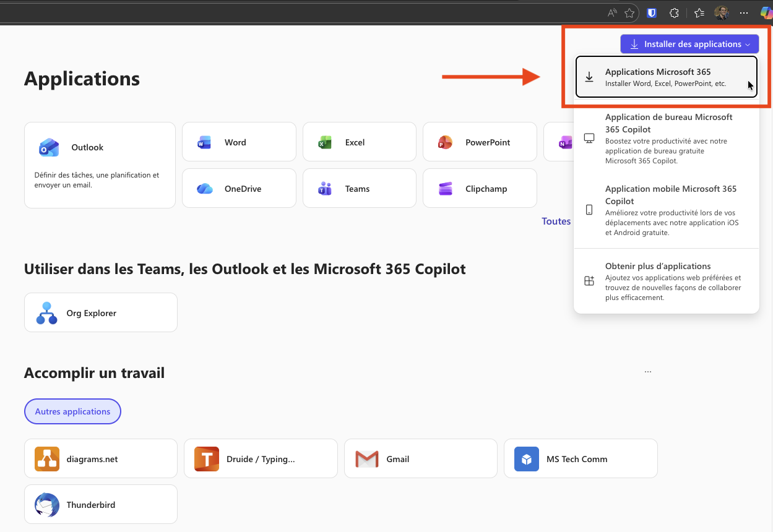Select Application de bureau Microsoft 365 Copilot
This screenshot has height=532, width=773.
[666, 139]
